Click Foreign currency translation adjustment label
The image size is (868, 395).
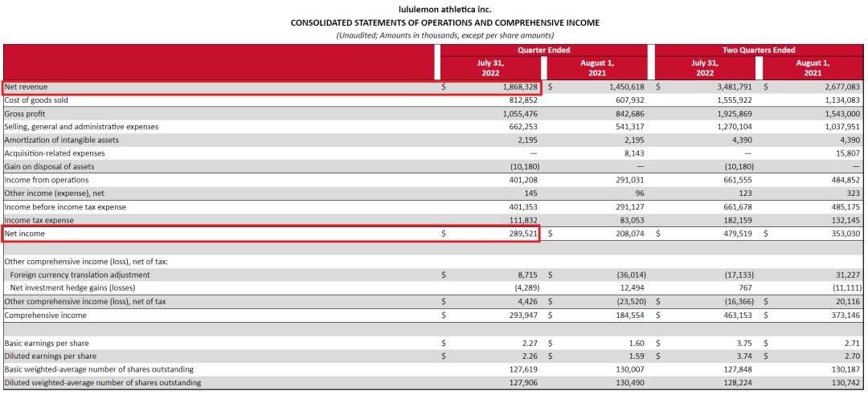(x=80, y=275)
